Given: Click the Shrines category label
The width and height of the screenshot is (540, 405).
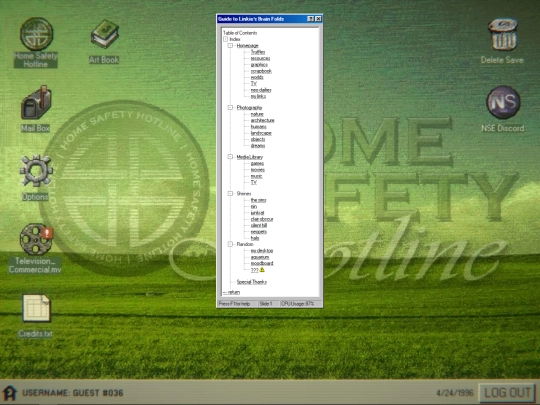Looking at the screenshot, I should pos(244,194).
